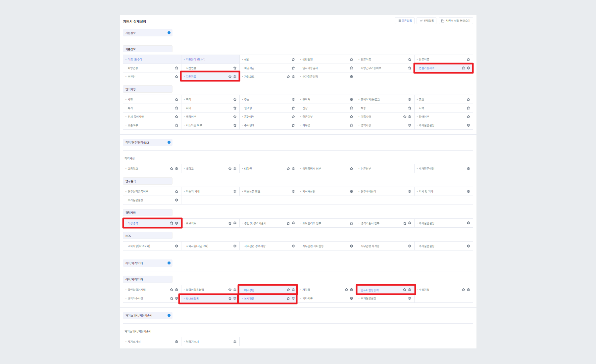Click the gear icon for 연락처

(x=351, y=100)
